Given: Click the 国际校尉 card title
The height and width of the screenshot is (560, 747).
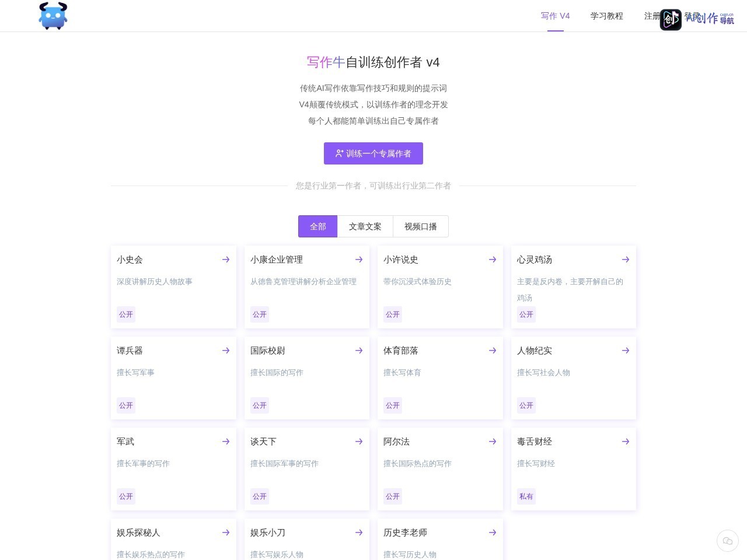Looking at the screenshot, I should tap(268, 351).
